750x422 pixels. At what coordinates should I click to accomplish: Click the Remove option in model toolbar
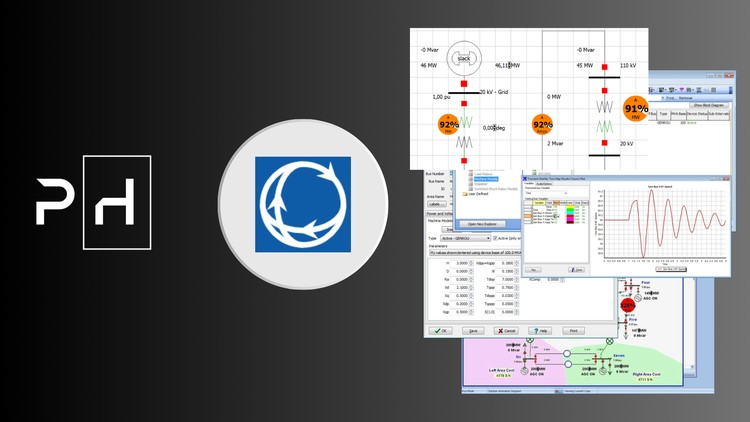tap(685, 98)
